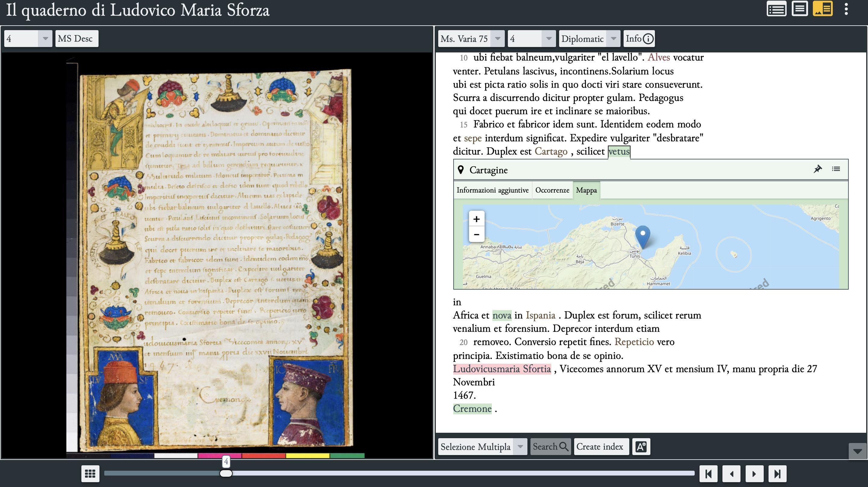Screen dimensions: 868x487
Task: Toggle the Info panel
Action: tap(639, 38)
